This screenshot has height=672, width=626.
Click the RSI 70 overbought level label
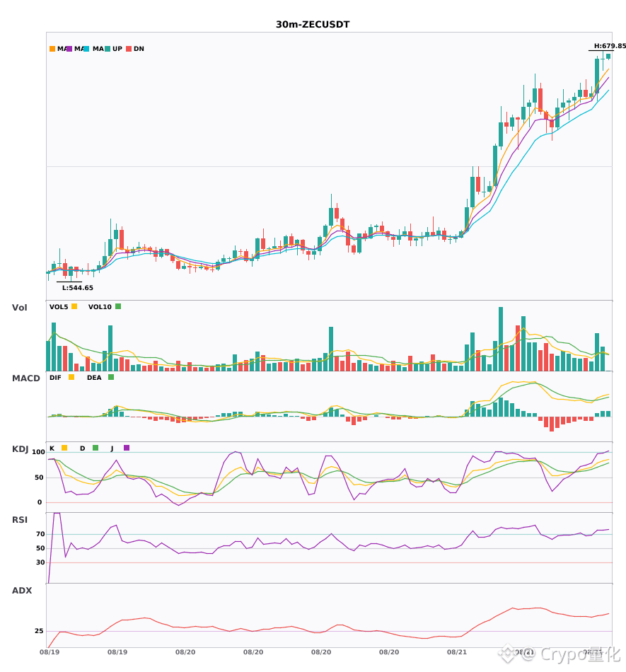coord(40,534)
